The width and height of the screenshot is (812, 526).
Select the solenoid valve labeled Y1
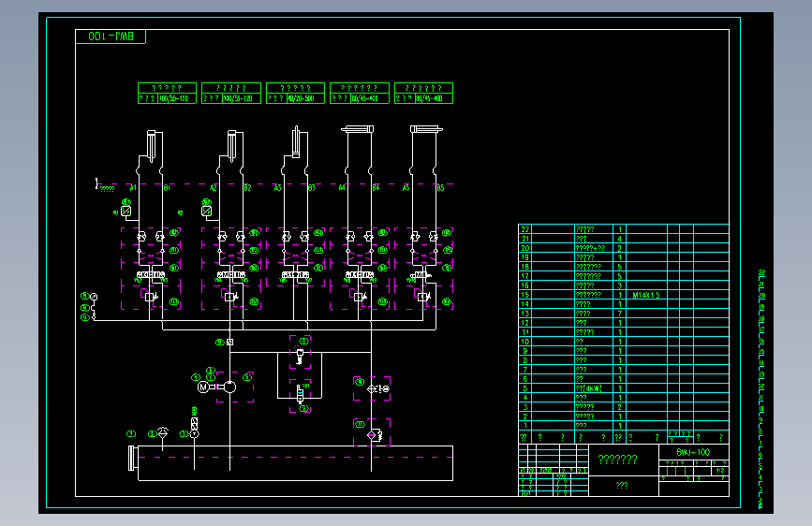pyautogui.click(x=301, y=394)
